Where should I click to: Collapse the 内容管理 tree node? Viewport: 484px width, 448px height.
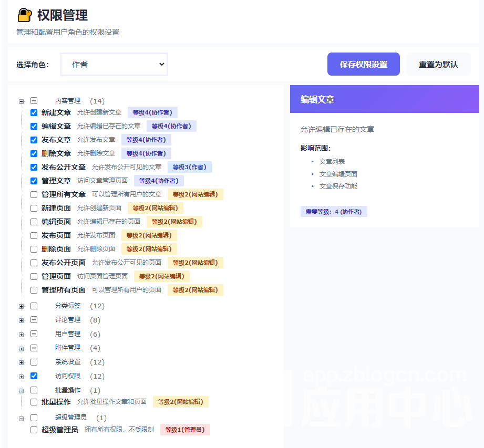22,101
